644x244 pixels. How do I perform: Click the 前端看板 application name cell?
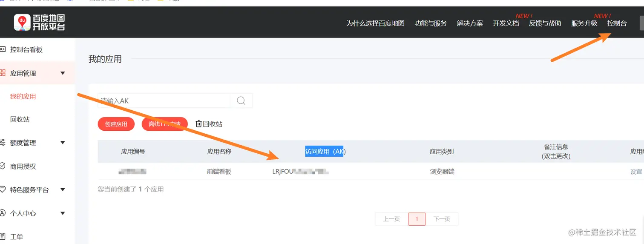tap(219, 172)
